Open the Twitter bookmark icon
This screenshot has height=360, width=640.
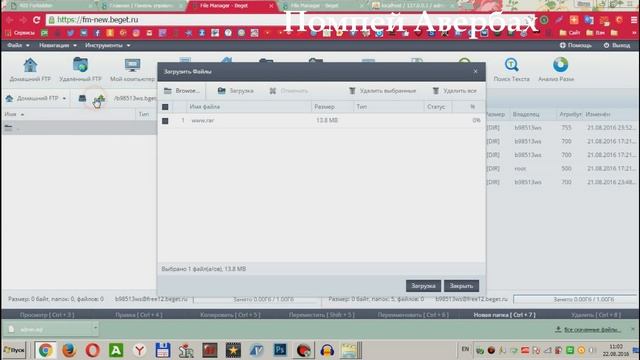click(x=70, y=33)
